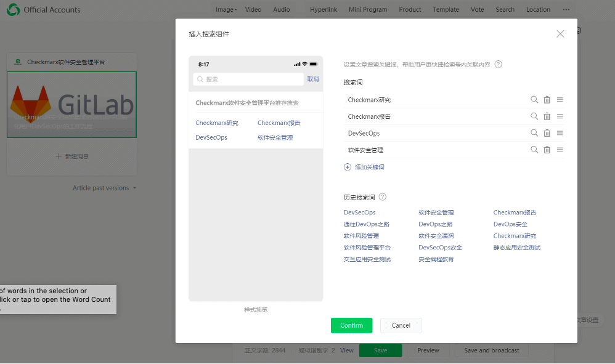Click 取消 in the phone preview
Screen dimensions: 615x364
(313, 79)
